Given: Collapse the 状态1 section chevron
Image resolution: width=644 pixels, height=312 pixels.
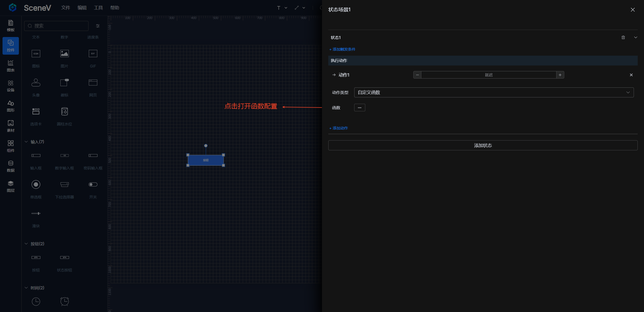Looking at the screenshot, I should (x=635, y=38).
